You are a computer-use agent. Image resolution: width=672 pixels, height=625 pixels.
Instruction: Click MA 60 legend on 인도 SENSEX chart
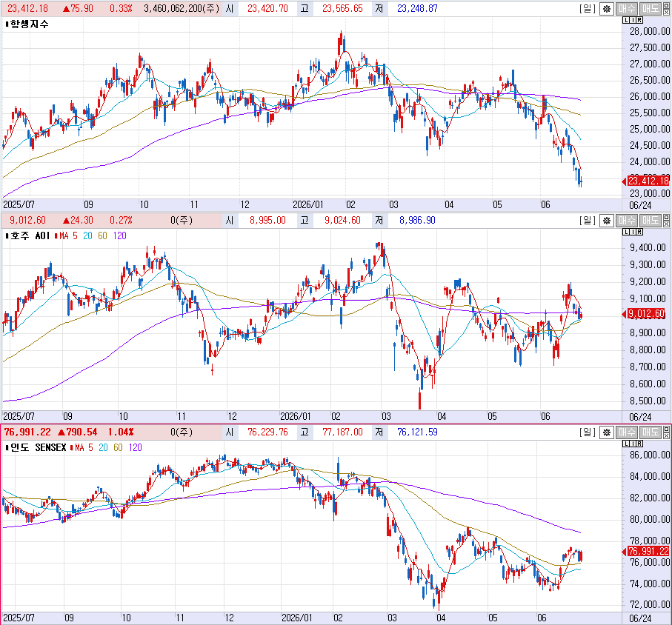[118, 448]
